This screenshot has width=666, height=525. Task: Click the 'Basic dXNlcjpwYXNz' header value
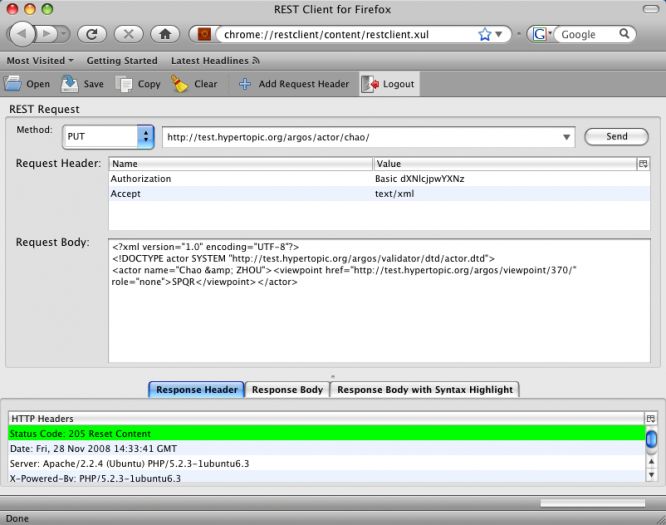point(419,179)
